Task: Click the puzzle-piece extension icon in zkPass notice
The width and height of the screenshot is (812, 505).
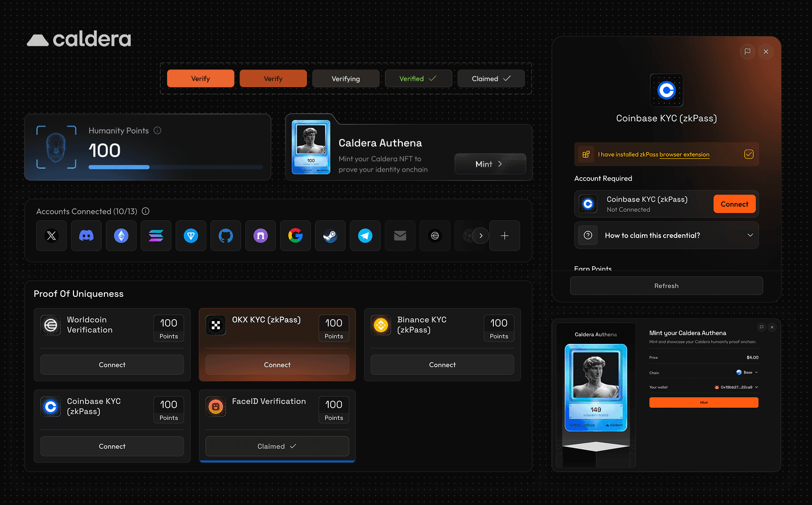Action: coord(586,154)
